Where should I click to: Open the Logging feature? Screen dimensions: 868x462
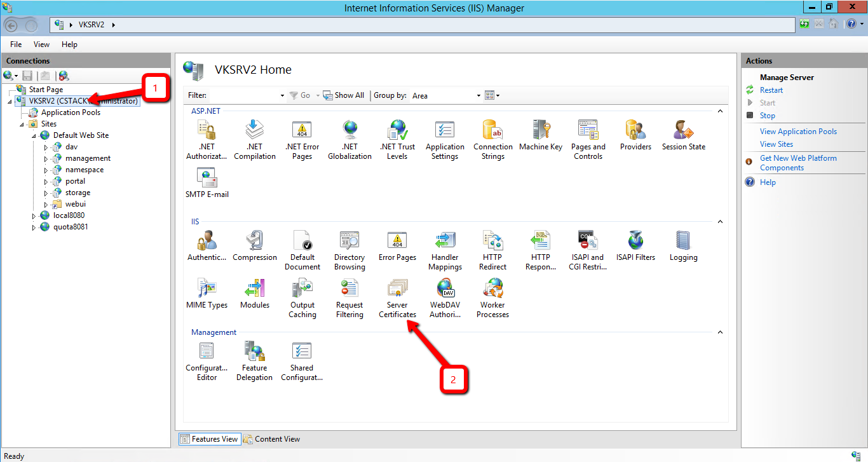coord(684,246)
